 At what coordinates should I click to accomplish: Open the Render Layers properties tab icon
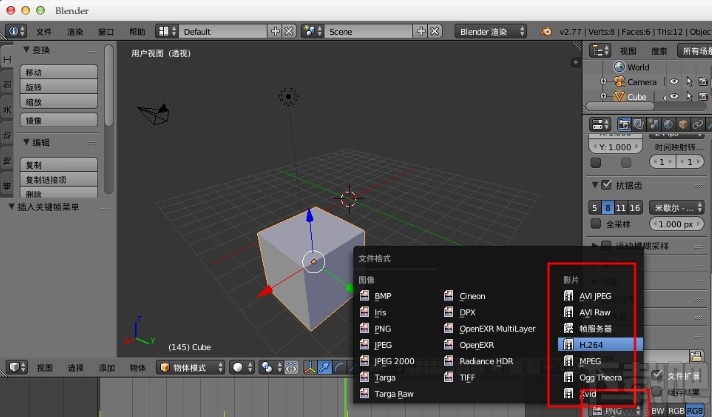pyautogui.click(x=639, y=124)
